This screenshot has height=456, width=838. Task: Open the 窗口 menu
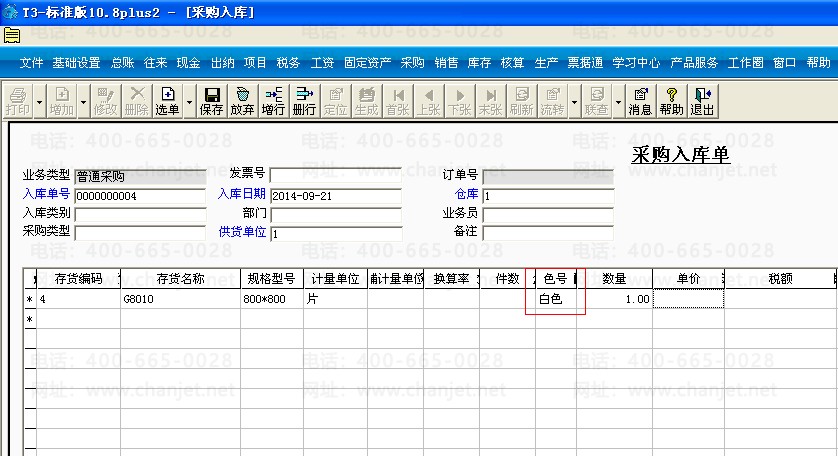pos(785,63)
